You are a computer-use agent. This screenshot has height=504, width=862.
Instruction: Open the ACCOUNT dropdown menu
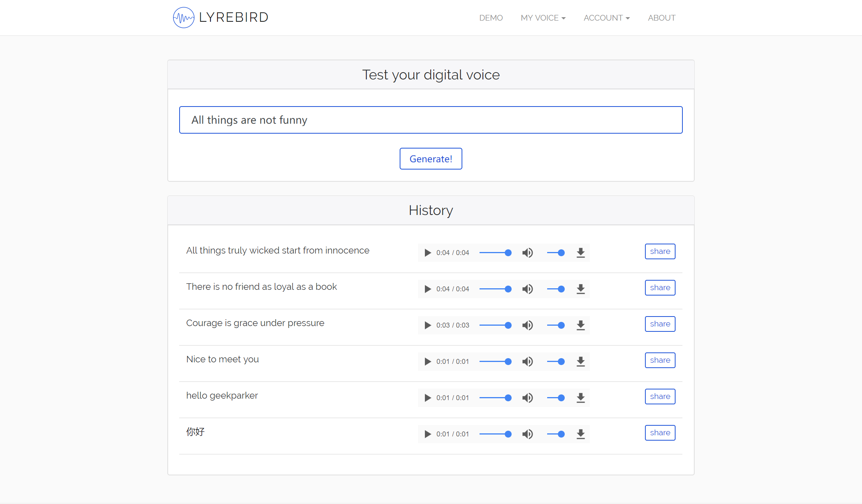[x=606, y=18]
